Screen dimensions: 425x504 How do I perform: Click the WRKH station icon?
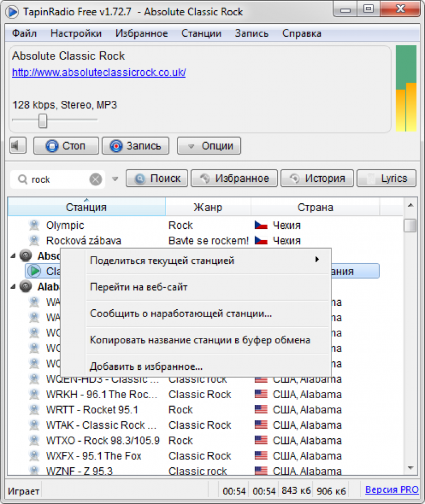click(34, 394)
